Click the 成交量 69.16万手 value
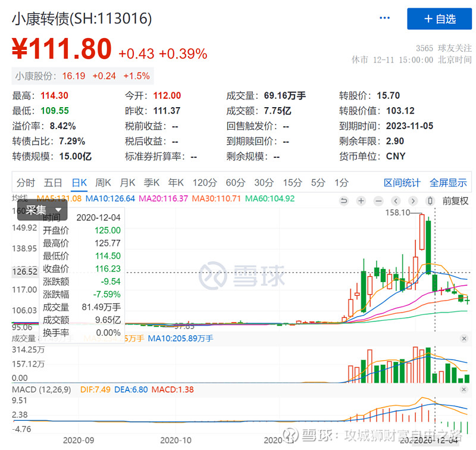The height and width of the screenshot is (450, 476). (x=285, y=96)
